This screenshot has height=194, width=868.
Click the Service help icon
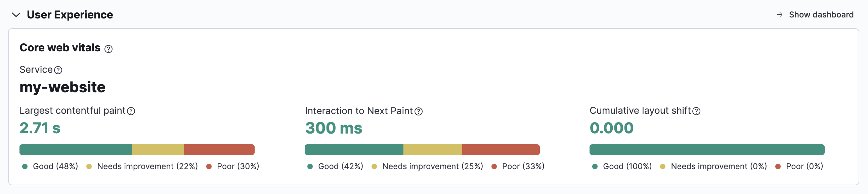pyautogui.click(x=58, y=70)
